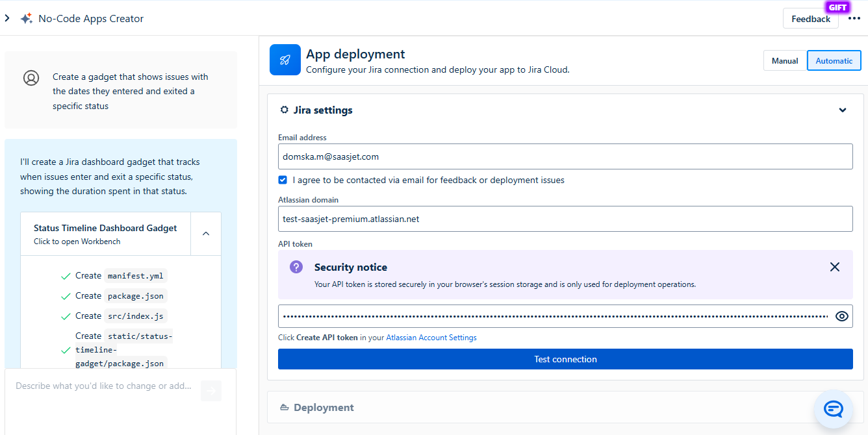Expand the sidebar with top-left chevron
The width and height of the screenshot is (868, 435).
pos(7,19)
